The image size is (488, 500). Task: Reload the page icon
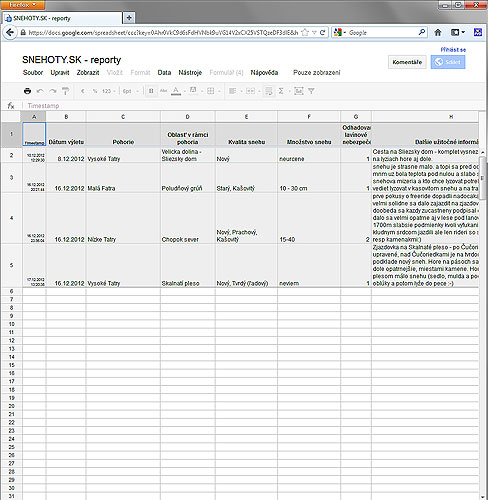pos(322,33)
